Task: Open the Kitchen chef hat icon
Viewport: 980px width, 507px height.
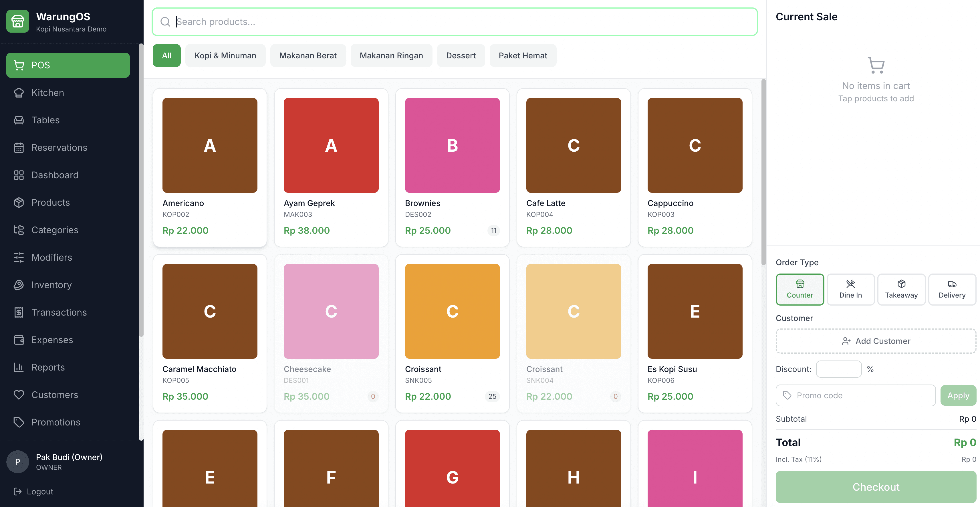Action: click(19, 92)
